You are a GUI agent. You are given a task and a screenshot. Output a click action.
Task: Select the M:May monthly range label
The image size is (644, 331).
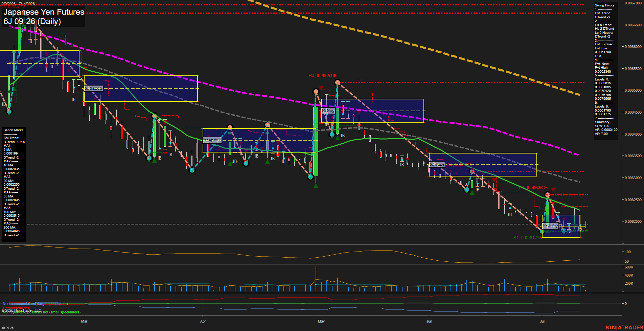tap(328, 111)
